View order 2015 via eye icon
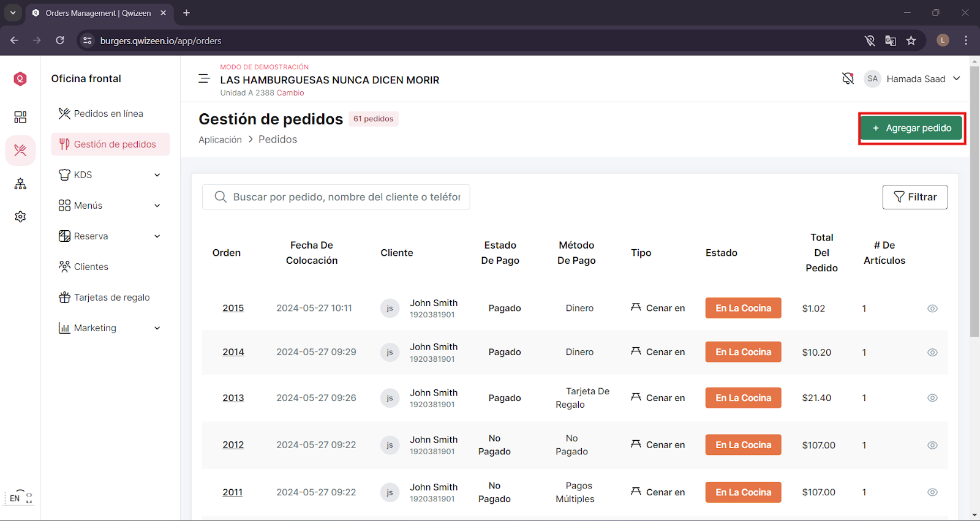 tap(932, 309)
